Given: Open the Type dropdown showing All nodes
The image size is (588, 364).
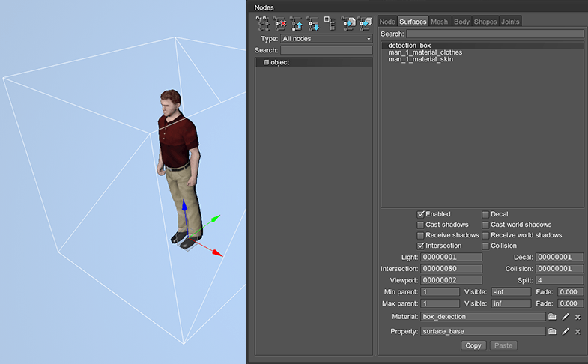Looking at the screenshot, I should [326, 38].
